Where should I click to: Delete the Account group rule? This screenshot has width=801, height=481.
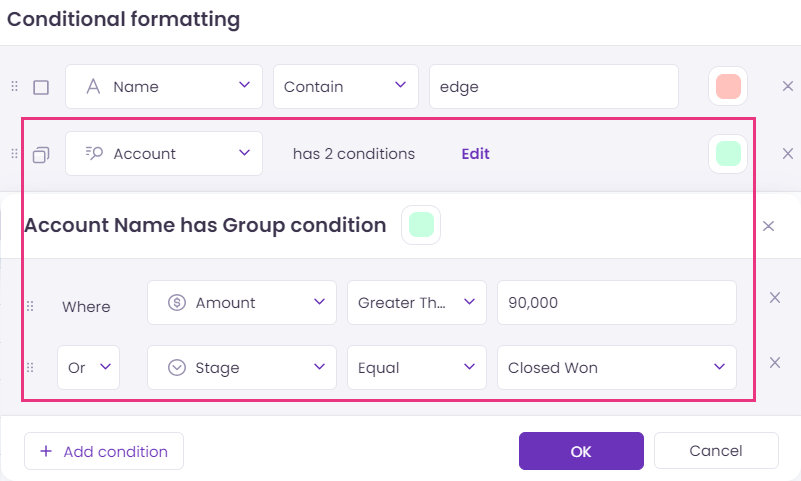pyautogui.click(x=787, y=154)
